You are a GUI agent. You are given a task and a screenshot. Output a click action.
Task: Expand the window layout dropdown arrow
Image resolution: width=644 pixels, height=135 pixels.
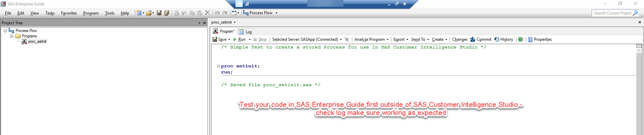(x=238, y=13)
